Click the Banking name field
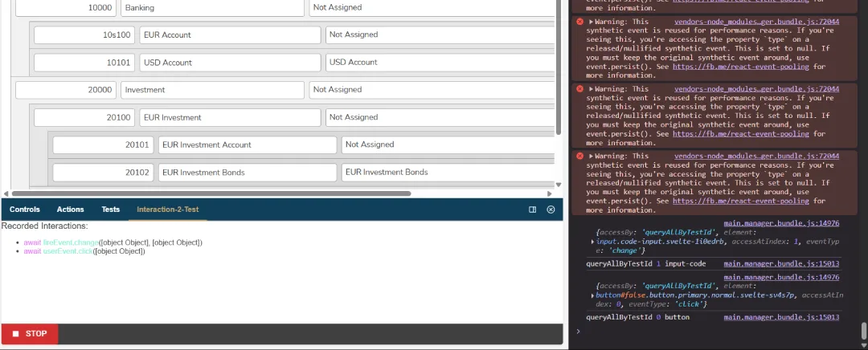The height and width of the screenshot is (350, 868). coord(212,8)
